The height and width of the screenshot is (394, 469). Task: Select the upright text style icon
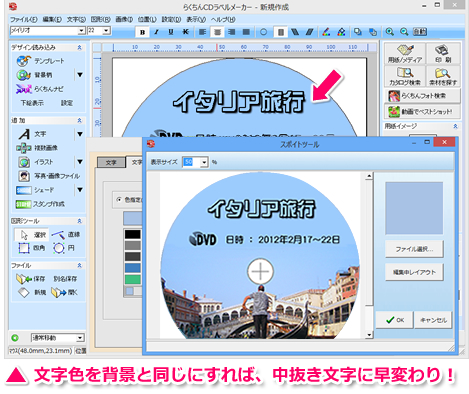tap(281, 32)
